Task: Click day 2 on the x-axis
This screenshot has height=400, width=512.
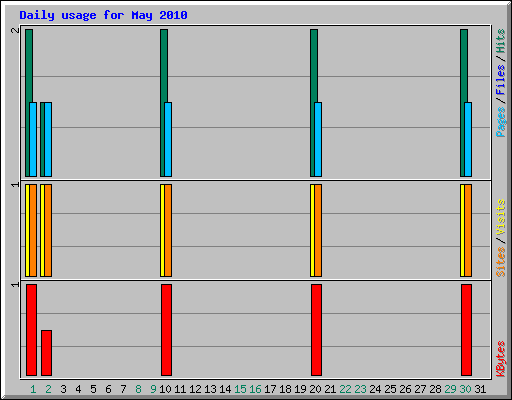Action: pos(48,389)
